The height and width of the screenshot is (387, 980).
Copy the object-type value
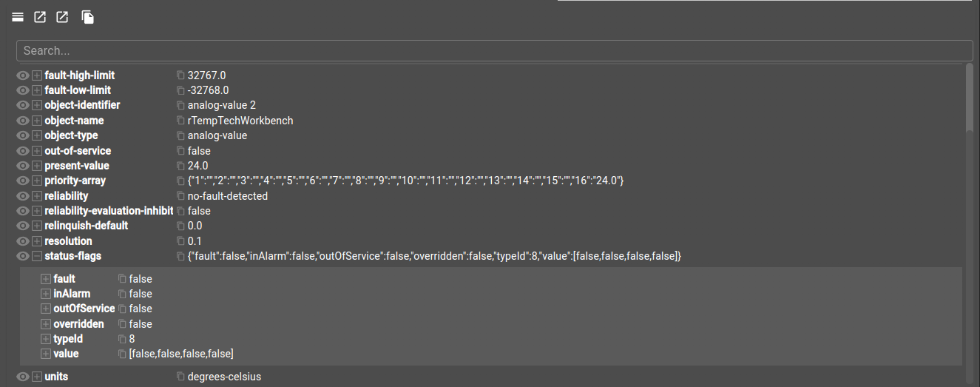(x=180, y=135)
